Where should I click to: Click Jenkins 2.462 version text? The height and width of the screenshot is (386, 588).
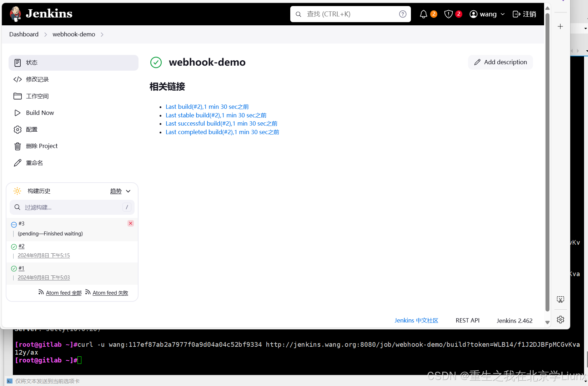[x=514, y=321]
